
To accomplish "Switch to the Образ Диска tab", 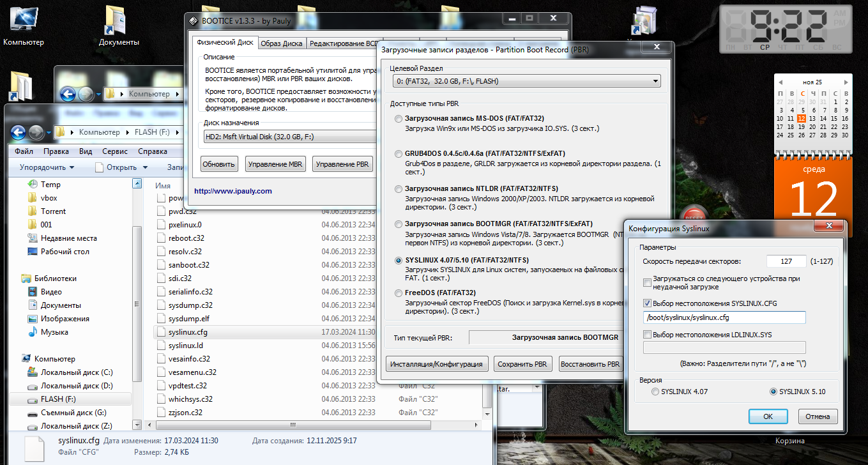I will pos(282,43).
